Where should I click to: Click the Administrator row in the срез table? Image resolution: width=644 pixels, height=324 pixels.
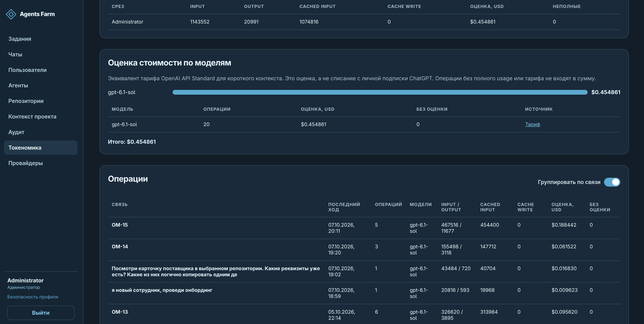point(364,22)
